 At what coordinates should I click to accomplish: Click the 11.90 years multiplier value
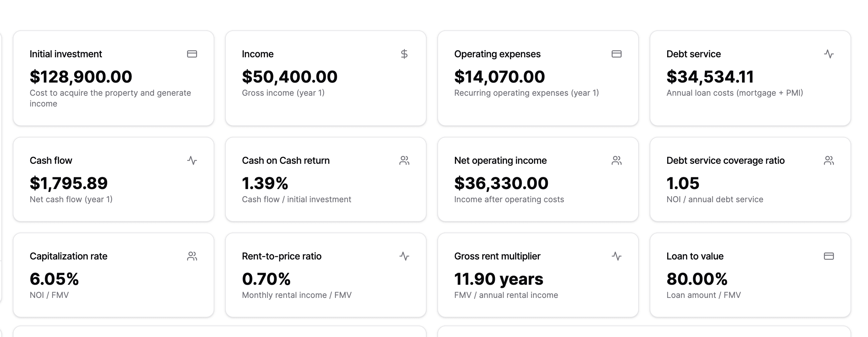[499, 279]
